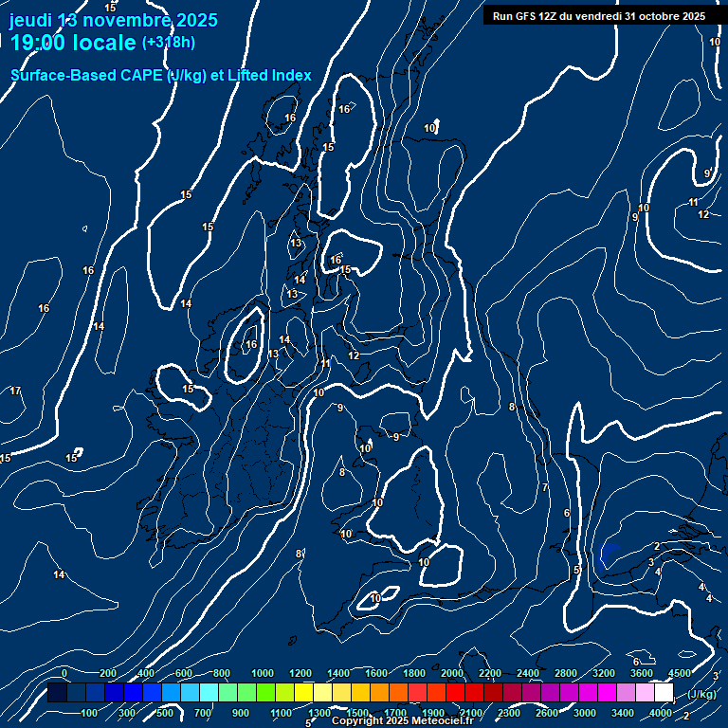Select the orange 1600 J/kg legend swatch

coord(379,693)
